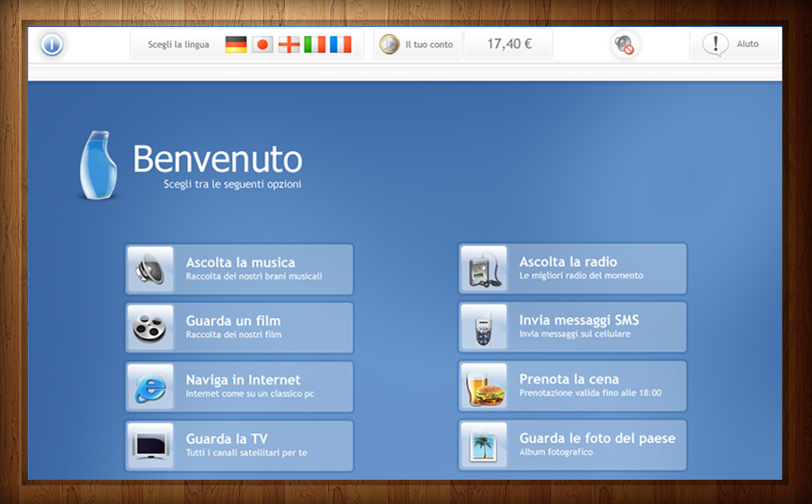
Task: Select the German flag language
Action: [x=236, y=45]
